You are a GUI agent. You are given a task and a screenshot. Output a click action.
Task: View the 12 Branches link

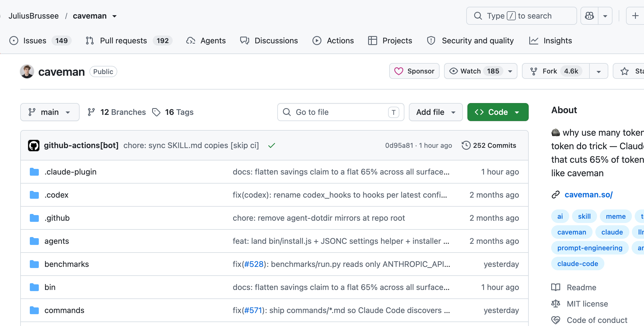tap(116, 112)
